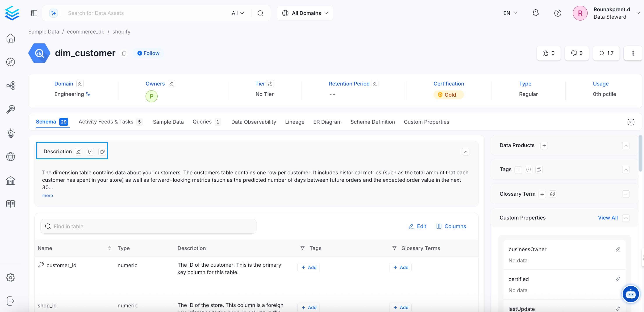Follow the dim_customer table
The height and width of the screenshot is (312, 644).
point(148,53)
